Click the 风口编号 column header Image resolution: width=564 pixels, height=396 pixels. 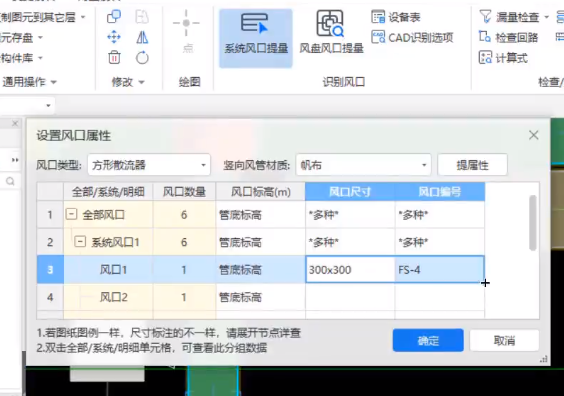[440, 192]
